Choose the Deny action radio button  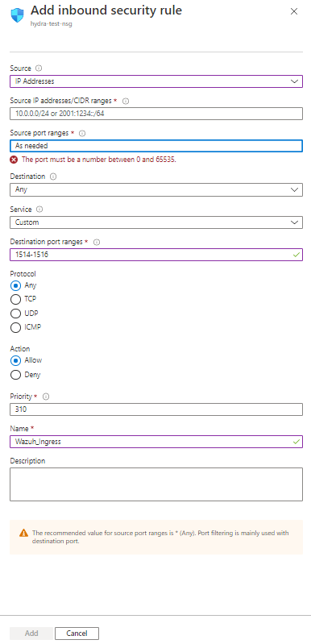pyautogui.click(x=15, y=375)
